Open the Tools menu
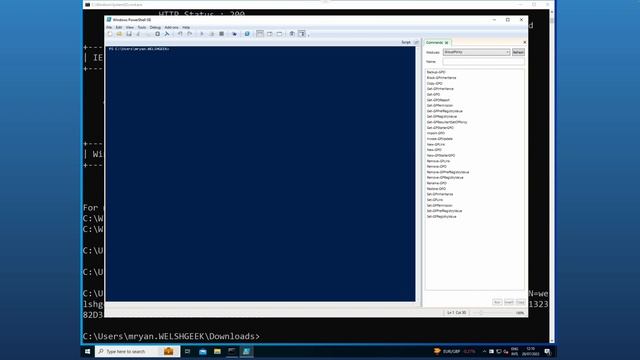The image size is (640, 360). coord(142,27)
